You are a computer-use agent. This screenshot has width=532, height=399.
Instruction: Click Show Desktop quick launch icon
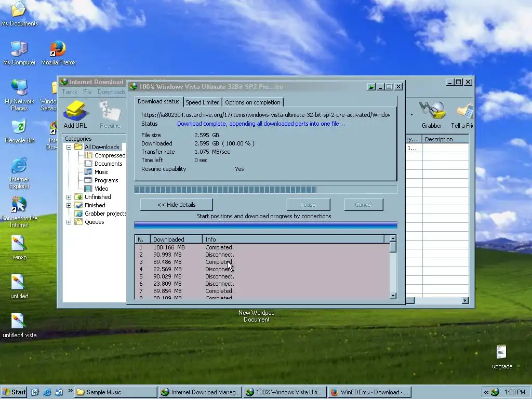point(35,392)
